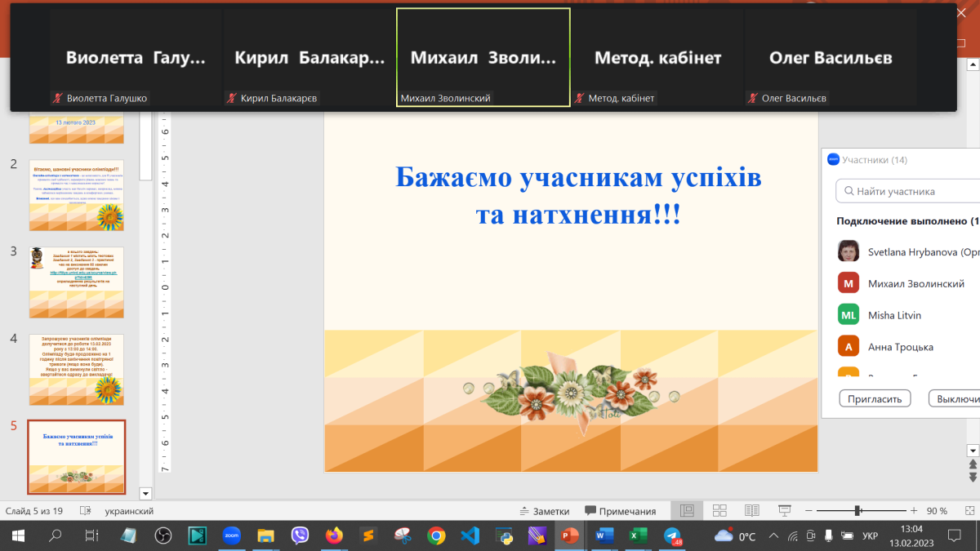Click the zoom slider handle
Screen dimensions: 980x551
point(857,511)
